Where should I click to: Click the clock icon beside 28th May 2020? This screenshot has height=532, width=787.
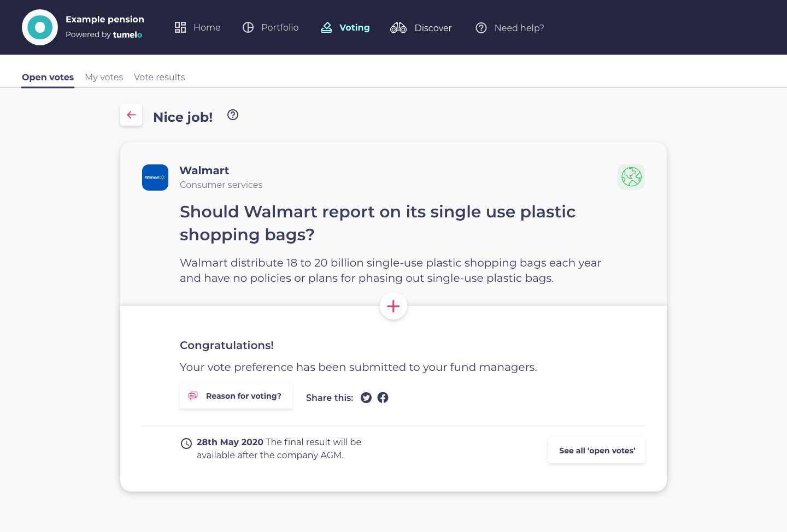(186, 444)
